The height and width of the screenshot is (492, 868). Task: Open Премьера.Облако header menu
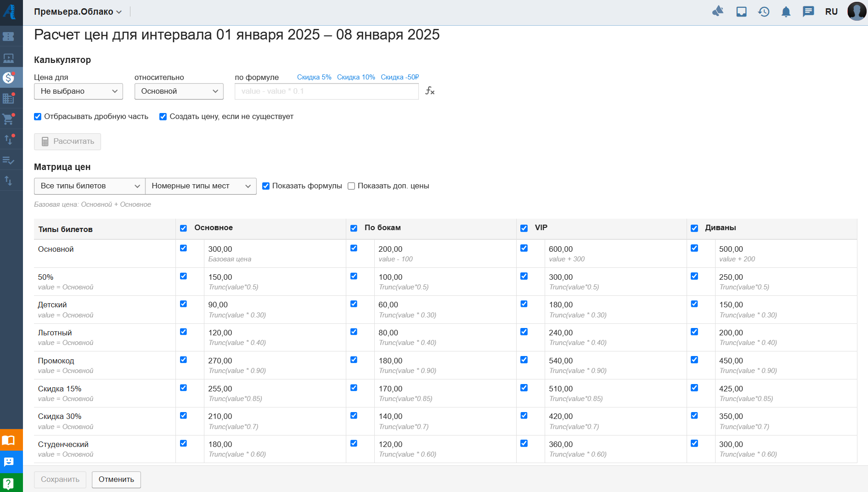[x=78, y=12]
